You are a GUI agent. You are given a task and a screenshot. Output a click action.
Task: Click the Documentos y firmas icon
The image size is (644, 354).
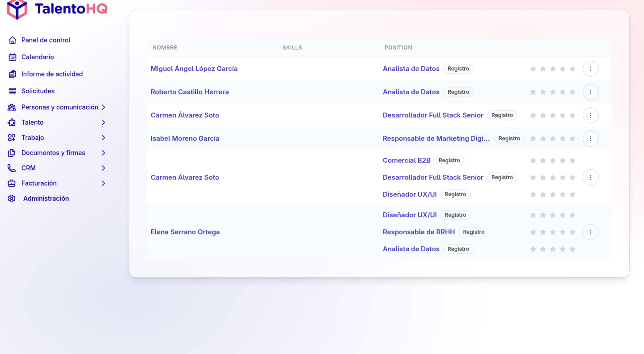click(12, 153)
